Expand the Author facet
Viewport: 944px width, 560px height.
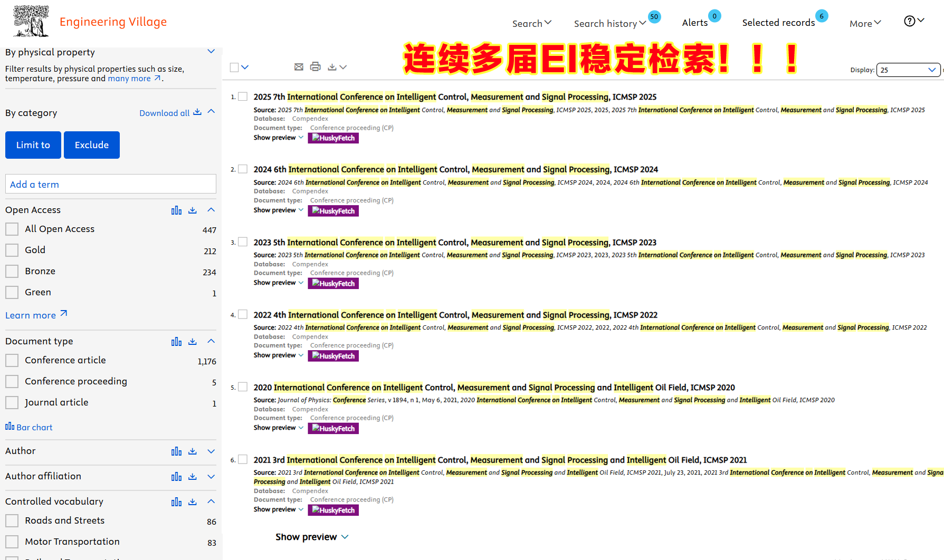click(x=211, y=451)
